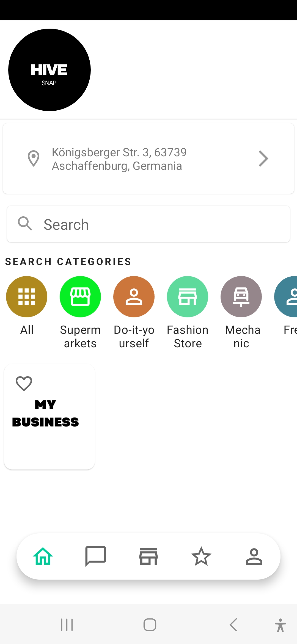Image resolution: width=297 pixels, height=644 pixels.
Task: Open the star favorites tab
Action: tap(201, 556)
